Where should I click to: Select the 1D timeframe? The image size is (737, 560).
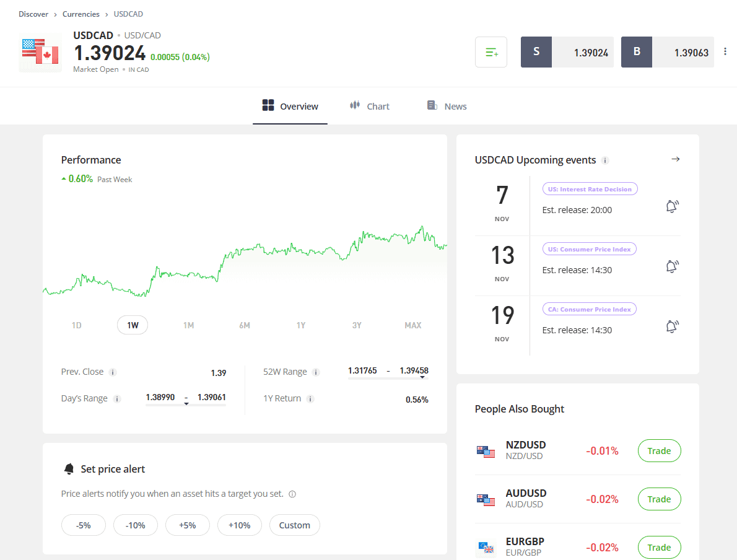pyautogui.click(x=77, y=325)
